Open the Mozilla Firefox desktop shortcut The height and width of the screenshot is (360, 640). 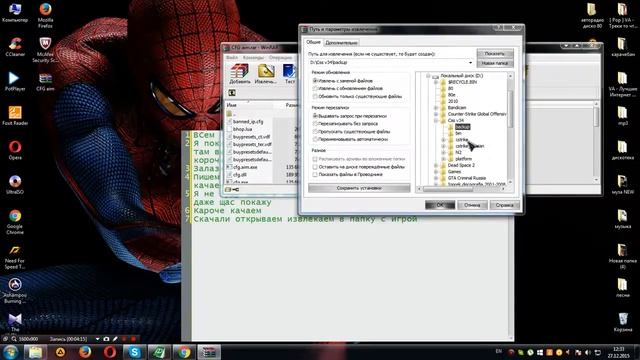[45, 15]
